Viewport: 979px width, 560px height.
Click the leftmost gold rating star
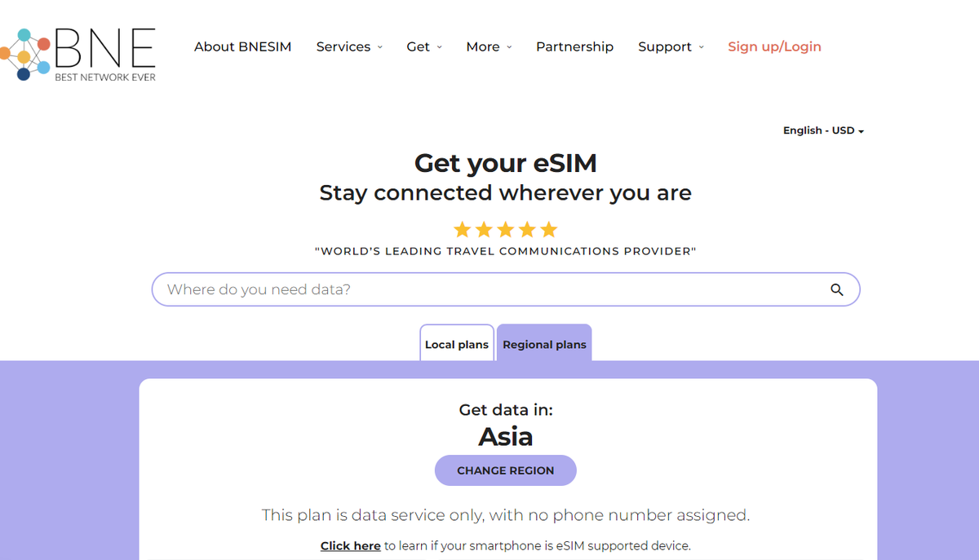pyautogui.click(x=463, y=229)
